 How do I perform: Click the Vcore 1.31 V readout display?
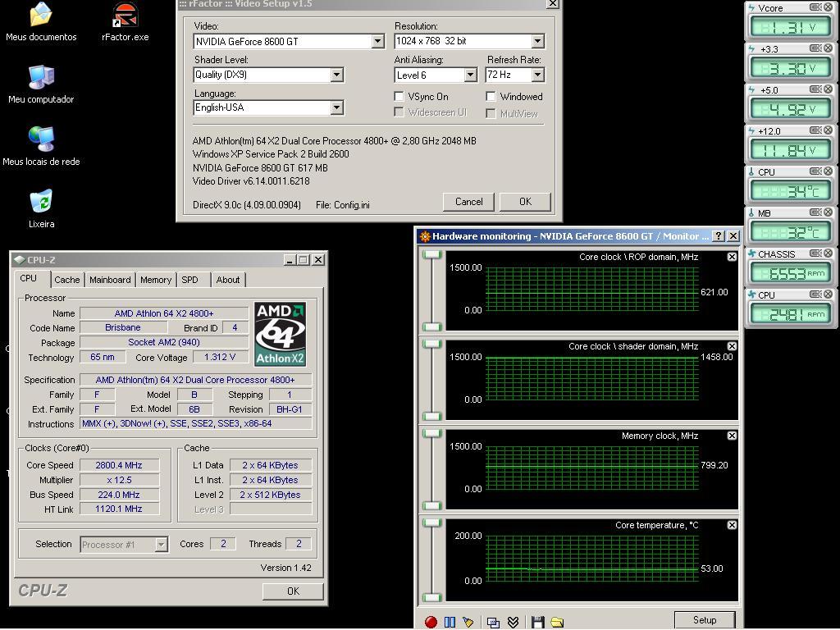point(791,27)
